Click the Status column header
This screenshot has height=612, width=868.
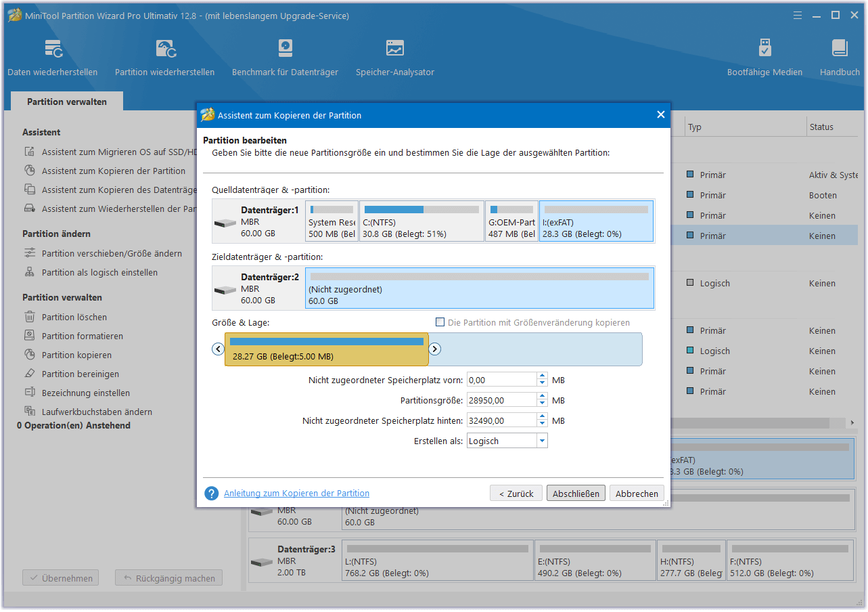click(821, 127)
